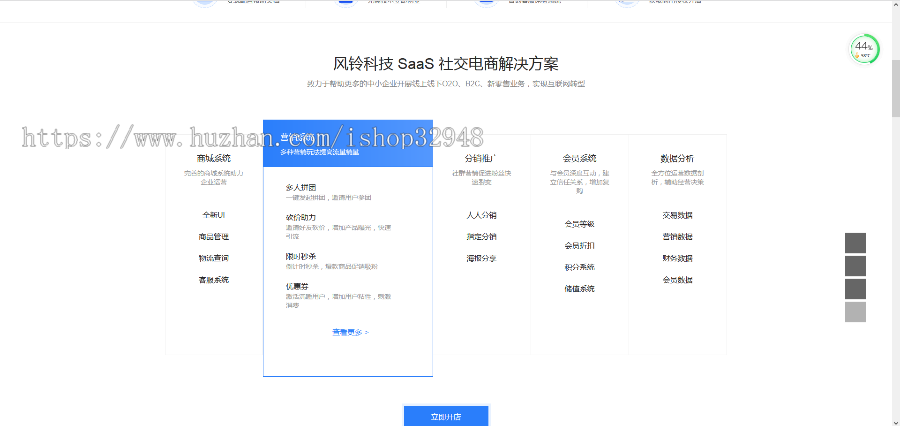Click the light gray bottom floating sidebar square

coord(855,312)
